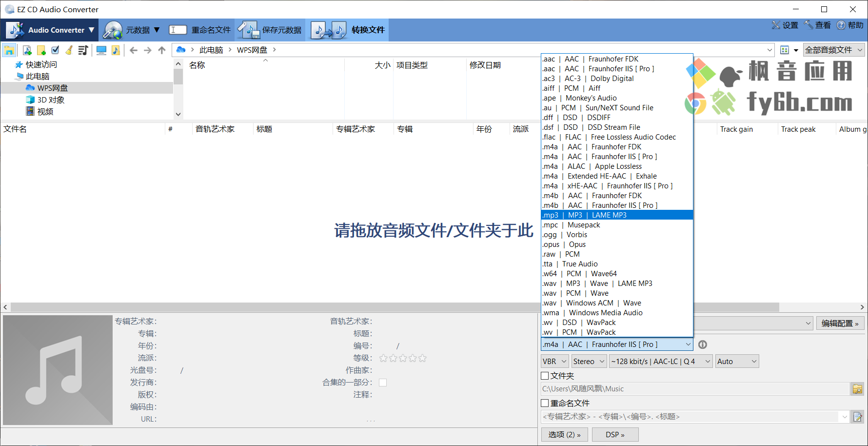Click the cloud icon in address bar

click(181, 50)
